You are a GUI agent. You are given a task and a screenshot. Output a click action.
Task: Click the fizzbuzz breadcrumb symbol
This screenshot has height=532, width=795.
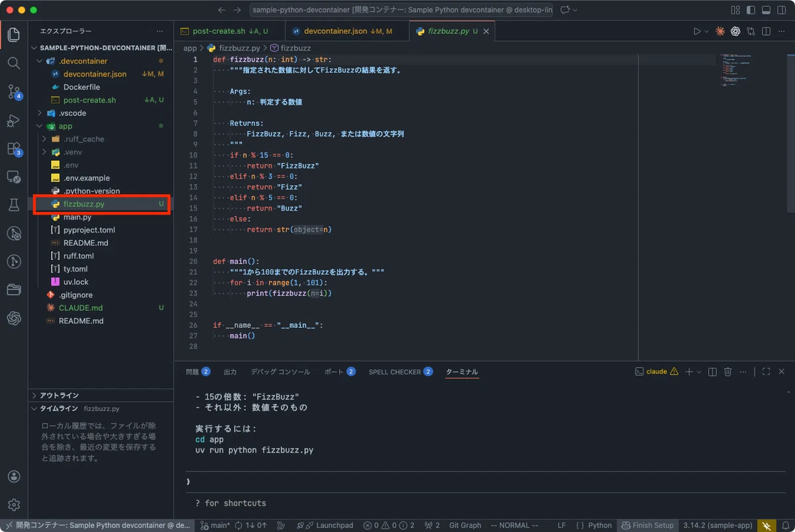click(290, 48)
